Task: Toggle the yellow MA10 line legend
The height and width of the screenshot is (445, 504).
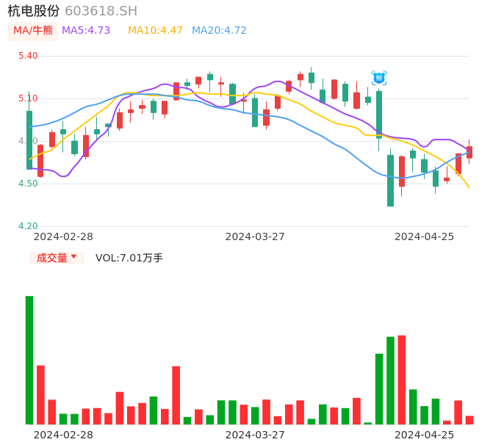Action: 155,31
